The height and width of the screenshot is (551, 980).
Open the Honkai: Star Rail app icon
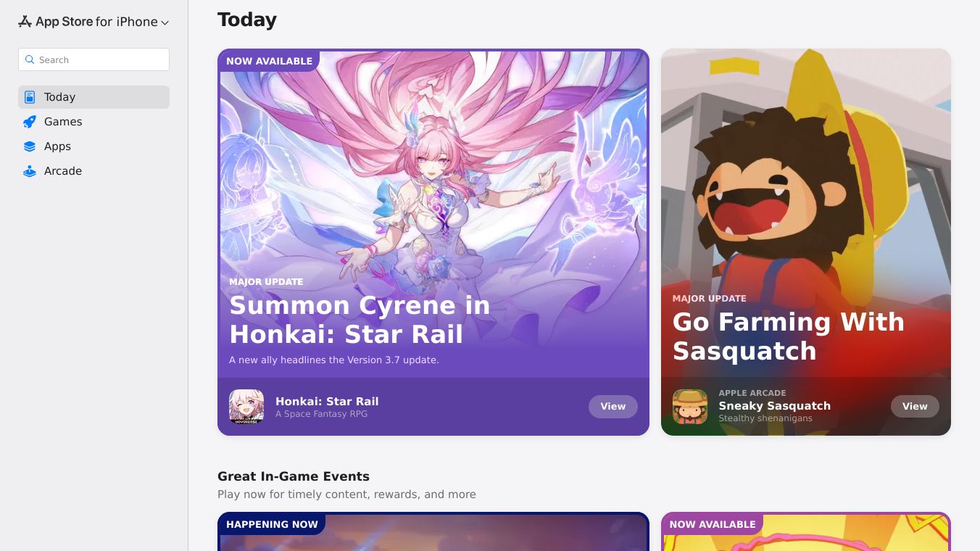tap(246, 407)
